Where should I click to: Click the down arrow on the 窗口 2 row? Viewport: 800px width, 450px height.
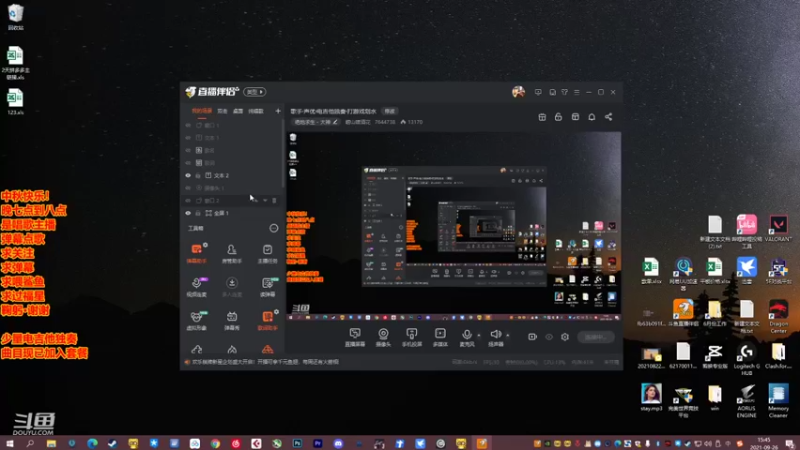pos(265,201)
